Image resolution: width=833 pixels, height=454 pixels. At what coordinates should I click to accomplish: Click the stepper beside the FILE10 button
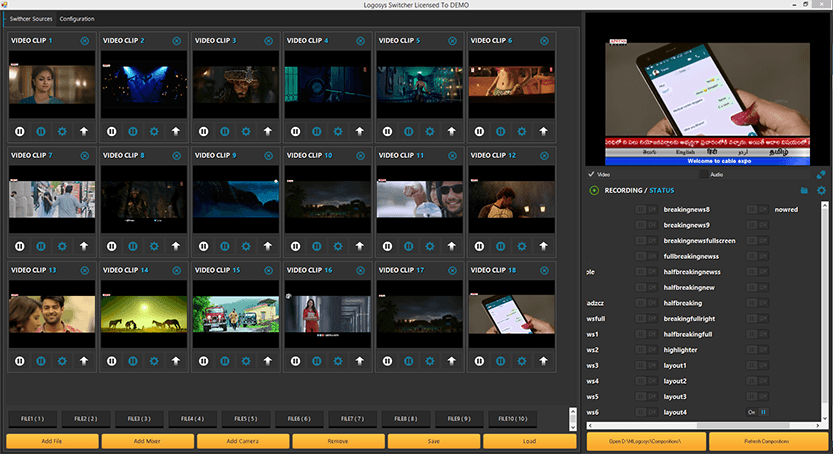[573, 419]
